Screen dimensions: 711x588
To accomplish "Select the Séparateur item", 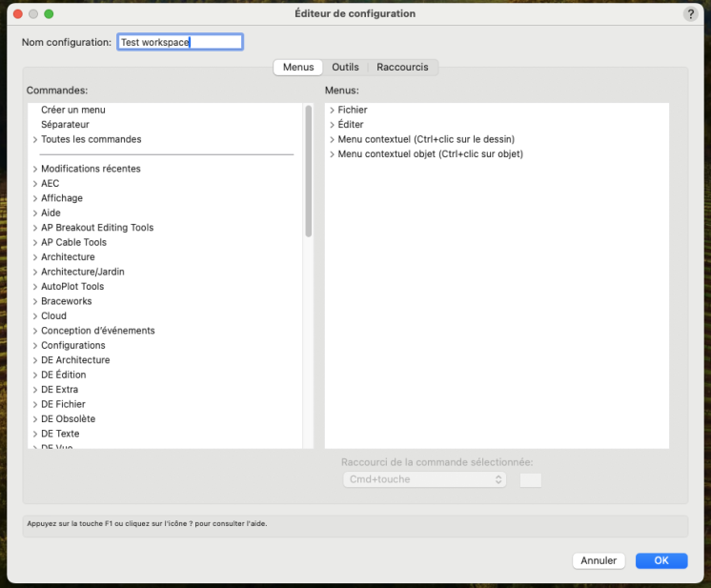I will point(65,125).
